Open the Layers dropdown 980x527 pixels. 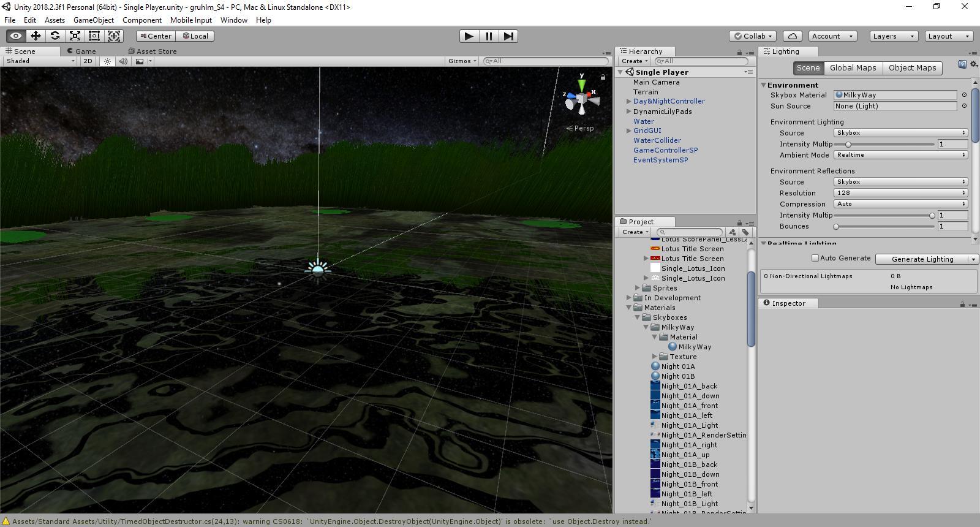pyautogui.click(x=893, y=36)
